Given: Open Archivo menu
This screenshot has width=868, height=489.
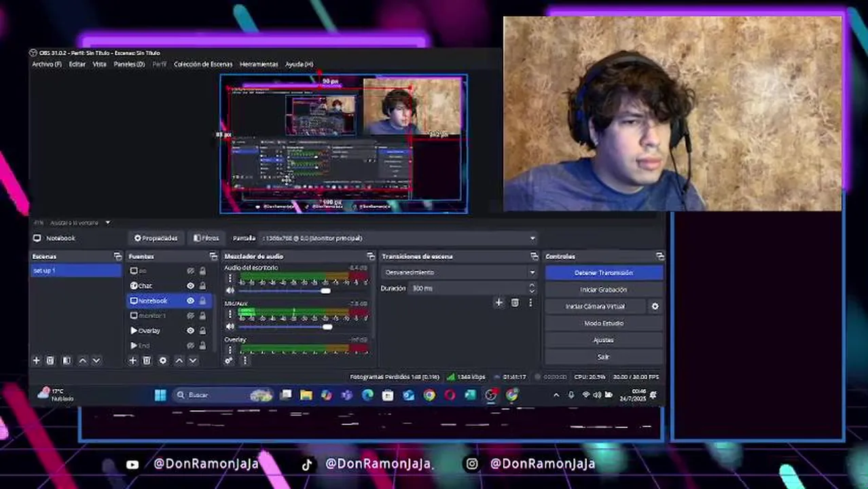Looking at the screenshot, I should (x=47, y=65).
